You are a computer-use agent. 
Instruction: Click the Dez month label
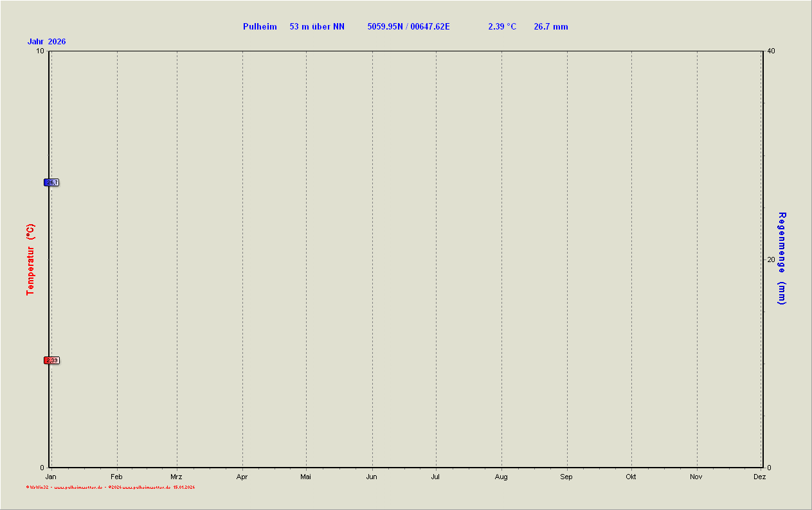point(760,477)
